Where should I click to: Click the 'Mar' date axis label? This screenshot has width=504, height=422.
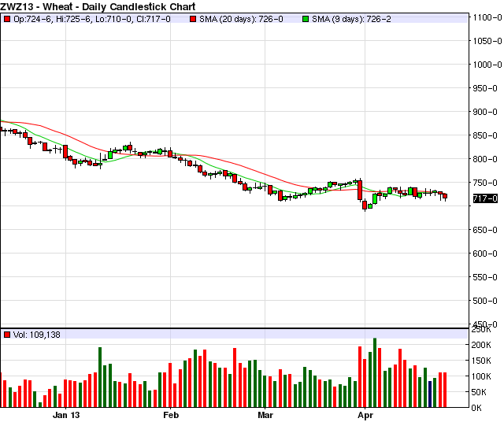click(x=265, y=415)
